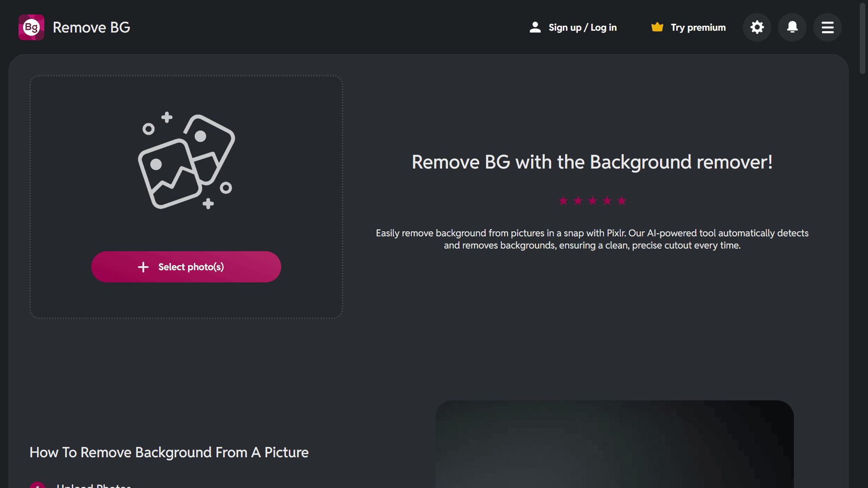Click the first rating star
The width and height of the screenshot is (868, 488).
pos(563,201)
